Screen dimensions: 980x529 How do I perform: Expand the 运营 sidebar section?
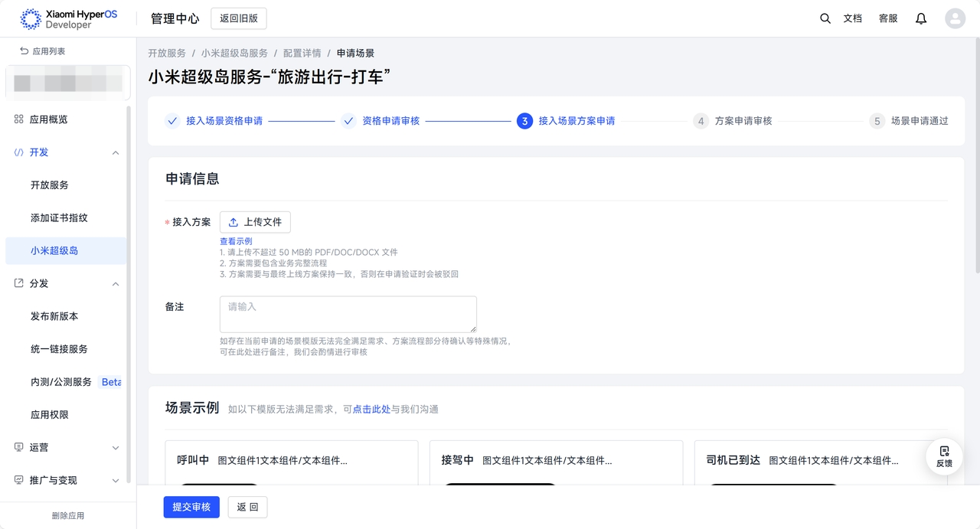pos(116,448)
